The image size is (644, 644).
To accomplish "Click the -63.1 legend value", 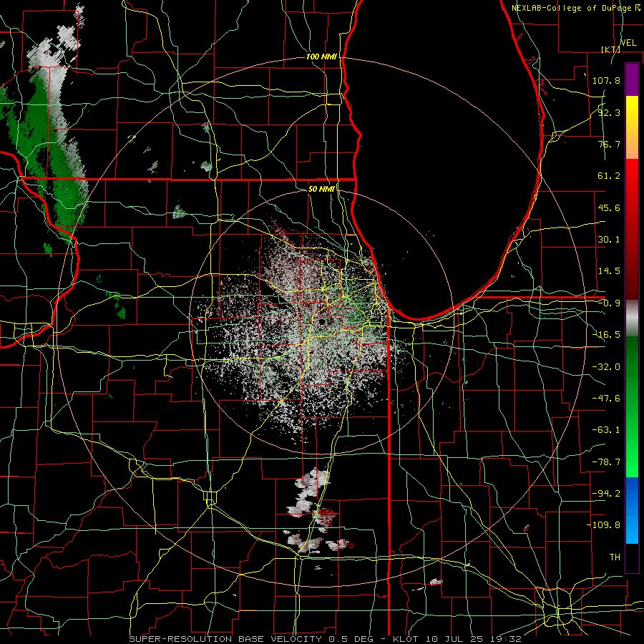I will (606, 430).
